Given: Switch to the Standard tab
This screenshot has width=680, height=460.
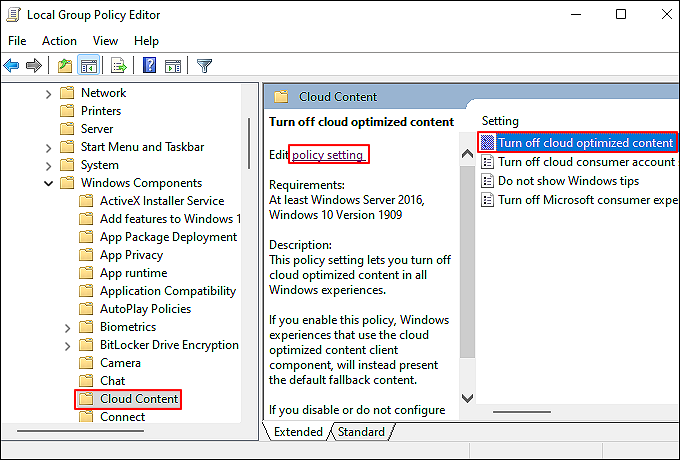Looking at the screenshot, I should click(361, 432).
